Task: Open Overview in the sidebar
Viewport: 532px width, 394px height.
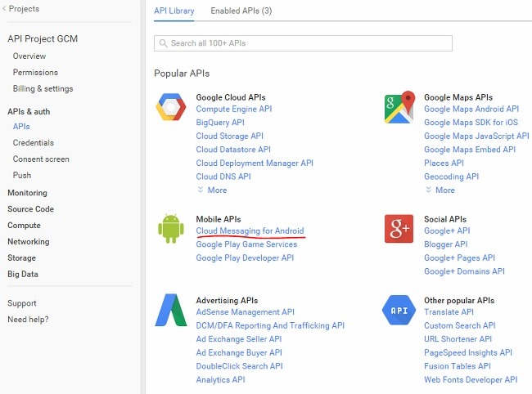Action: pyautogui.click(x=29, y=56)
